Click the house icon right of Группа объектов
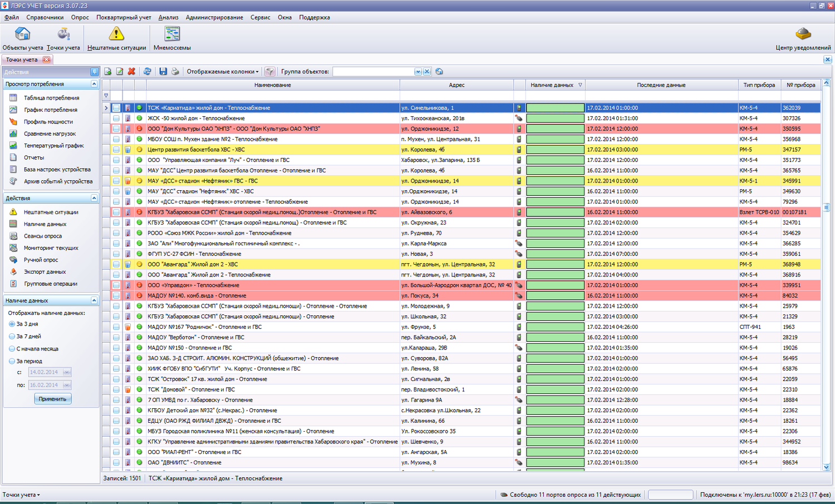This screenshot has width=835, height=504. click(x=439, y=72)
